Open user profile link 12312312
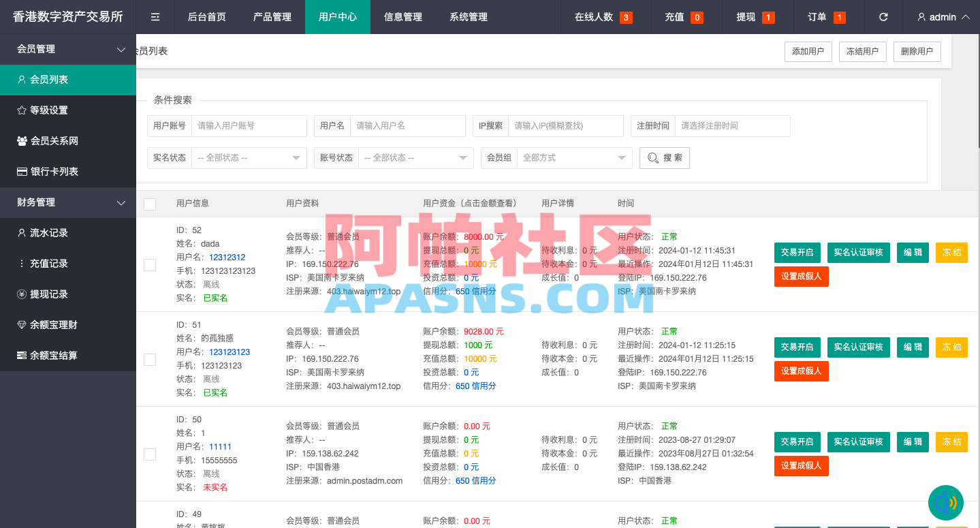The height and width of the screenshot is (528, 980). click(227, 257)
